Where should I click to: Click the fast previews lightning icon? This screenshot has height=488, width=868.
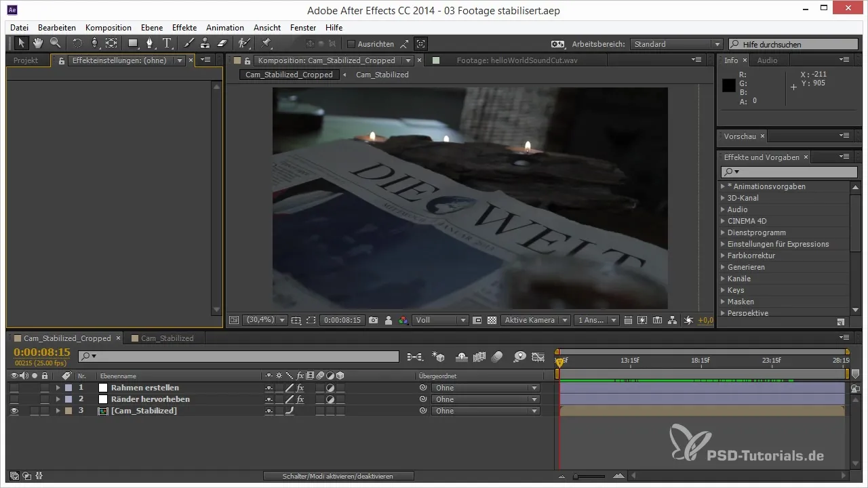(x=642, y=320)
